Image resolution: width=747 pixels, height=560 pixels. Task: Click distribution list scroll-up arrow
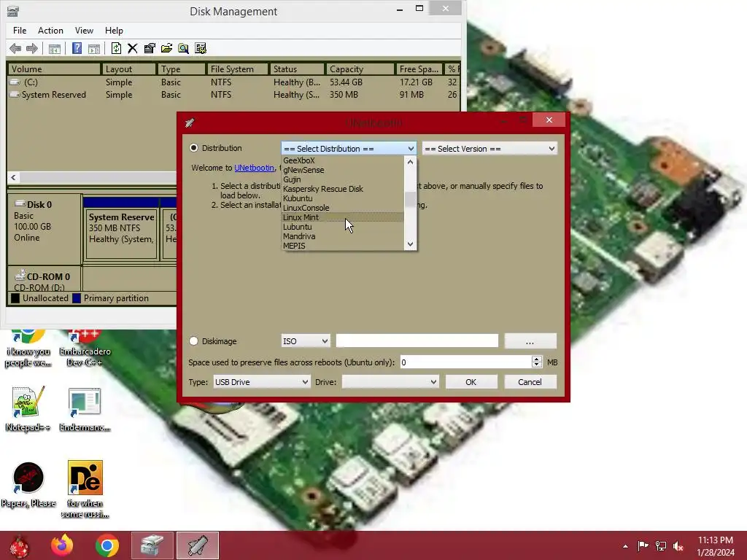[x=410, y=162]
